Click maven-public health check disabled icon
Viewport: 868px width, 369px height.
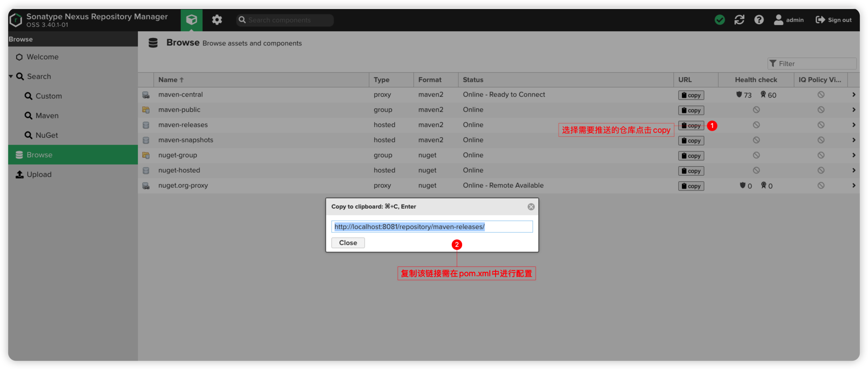(x=756, y=110)
